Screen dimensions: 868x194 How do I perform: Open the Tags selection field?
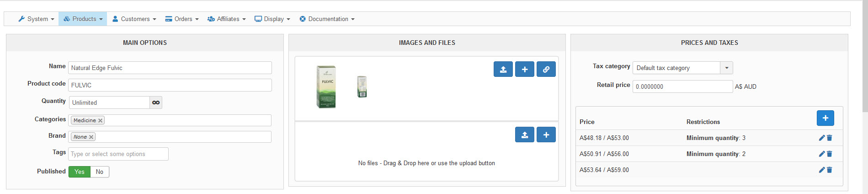[118, 154]
